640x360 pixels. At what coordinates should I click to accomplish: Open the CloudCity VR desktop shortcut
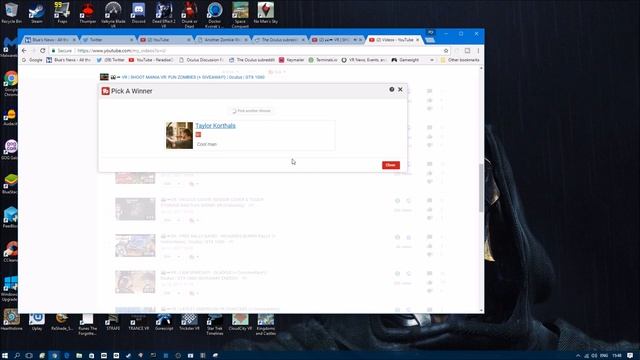[240, 322]
